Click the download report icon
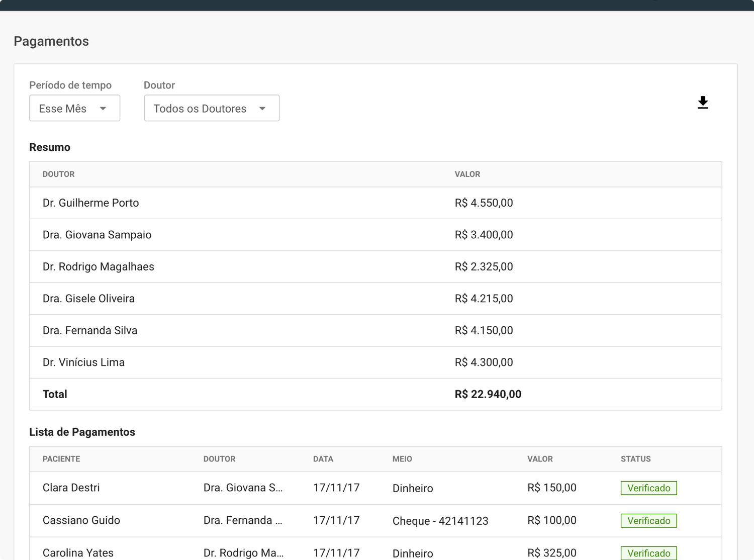Screen dimensions: 754x560 tap(703, 103)
